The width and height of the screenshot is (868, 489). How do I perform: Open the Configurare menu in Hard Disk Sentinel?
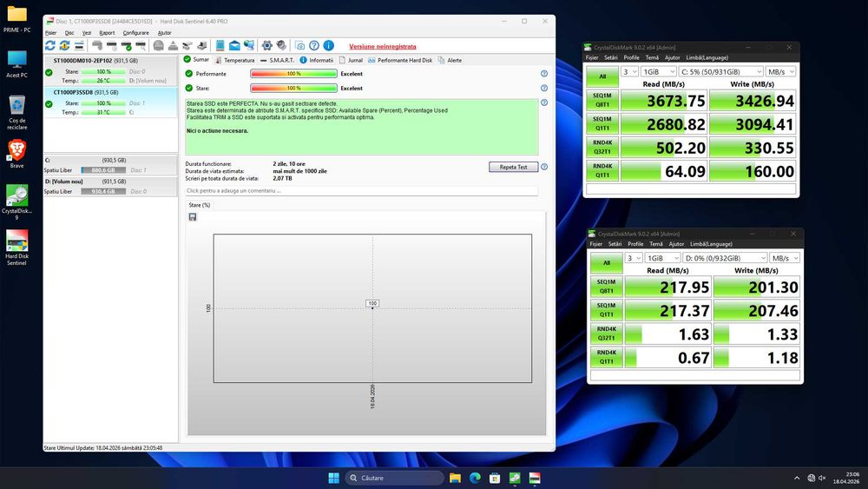[135, 33]
